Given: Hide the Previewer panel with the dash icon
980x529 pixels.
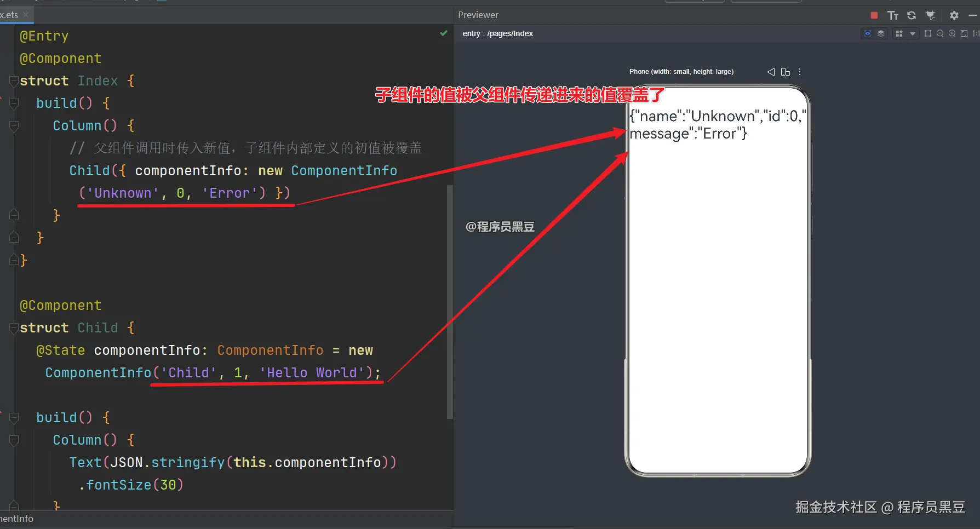Looking at the screenshot, I should [973, 15].
